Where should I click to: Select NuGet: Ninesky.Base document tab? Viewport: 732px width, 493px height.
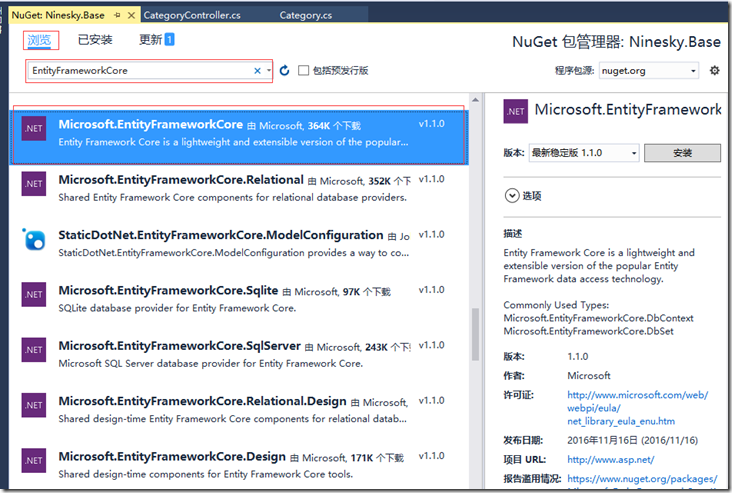click(x=58, y=15)
